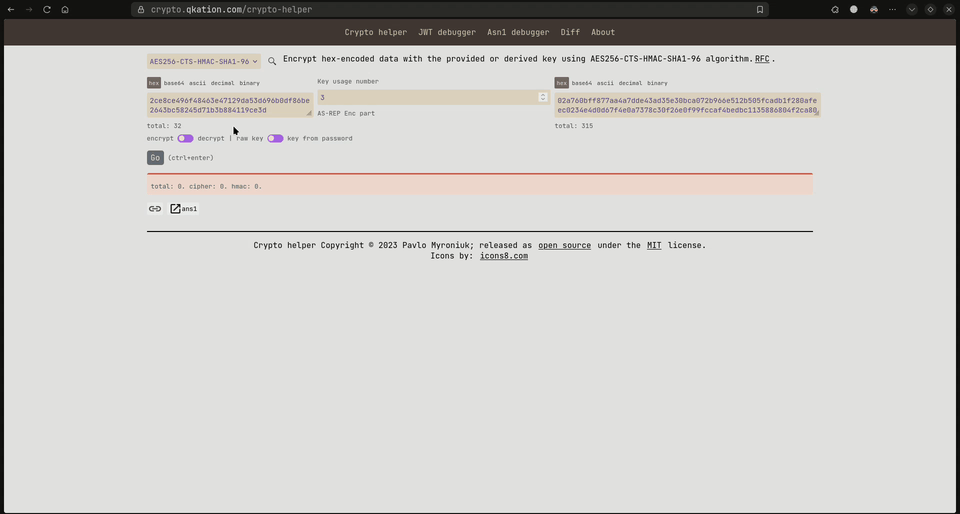Click the copy link chain icon
This screenshot has width=960, height=514.
[155, 209]
